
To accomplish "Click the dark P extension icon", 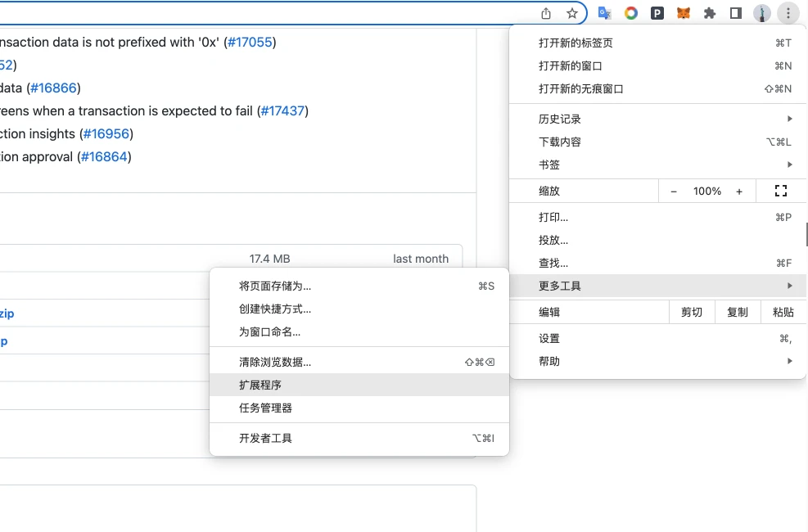I will tap(657, 13).
